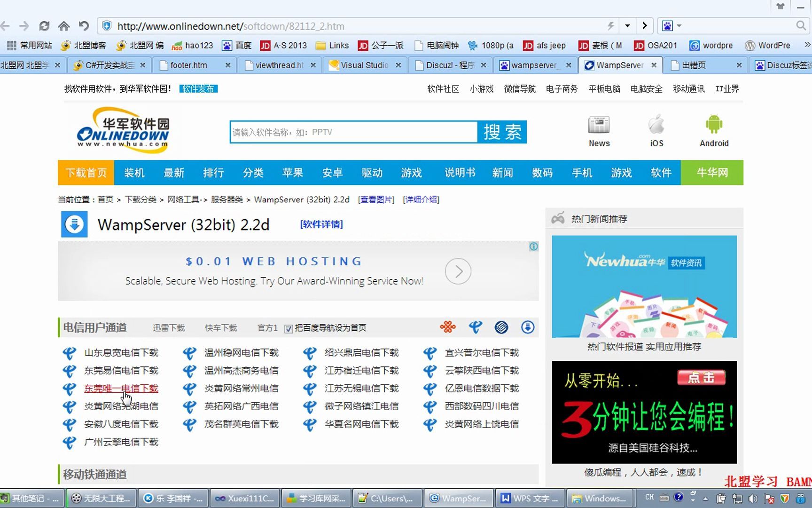
Task: Open the address bar history dropdown arrow
Action: (x=627, y=26)
